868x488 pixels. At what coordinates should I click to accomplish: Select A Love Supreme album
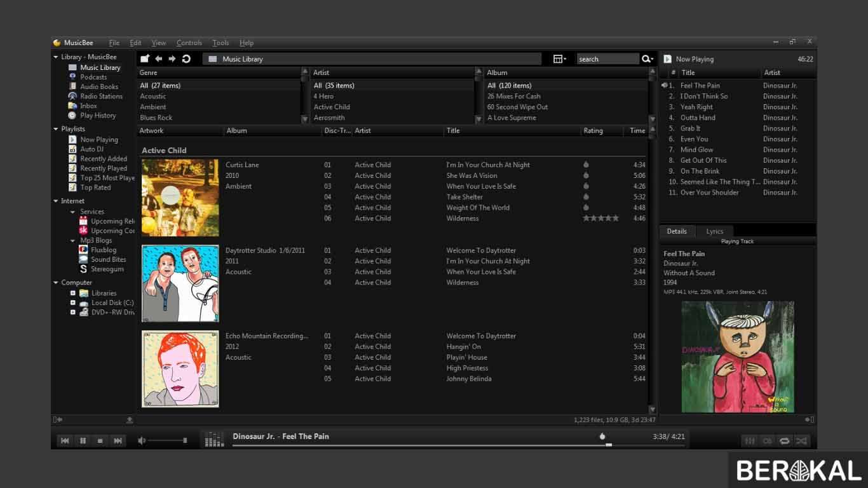point(512,118)
